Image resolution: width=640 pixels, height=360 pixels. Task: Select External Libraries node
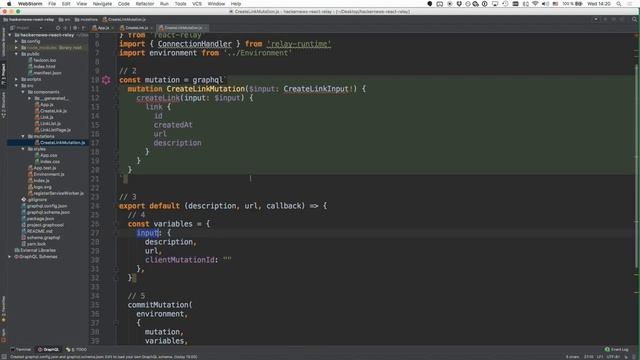pyautogui.click(x=35, y=250)
